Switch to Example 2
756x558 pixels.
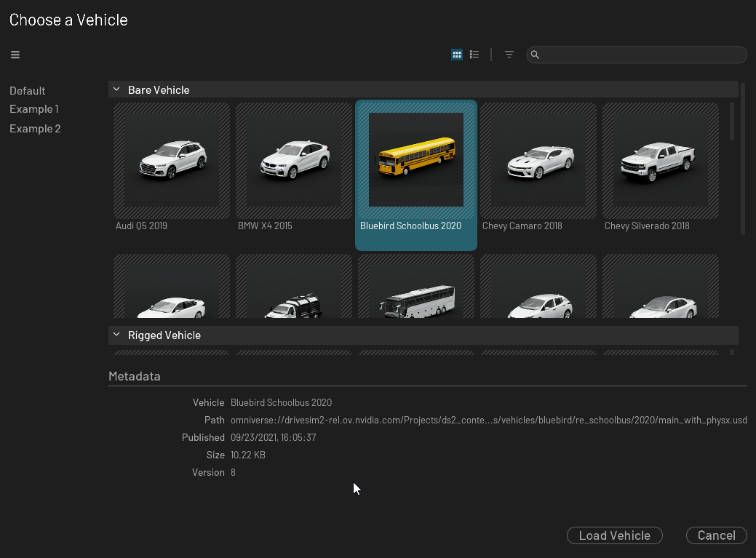click(x=35, y=128)
